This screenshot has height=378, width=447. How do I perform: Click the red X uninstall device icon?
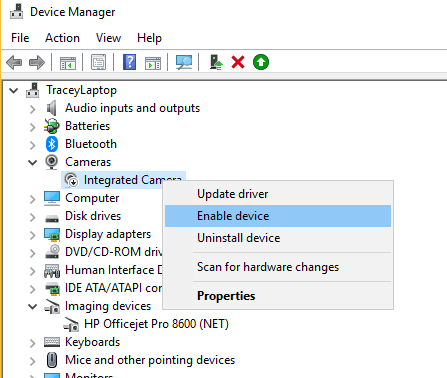coord(238,62)
